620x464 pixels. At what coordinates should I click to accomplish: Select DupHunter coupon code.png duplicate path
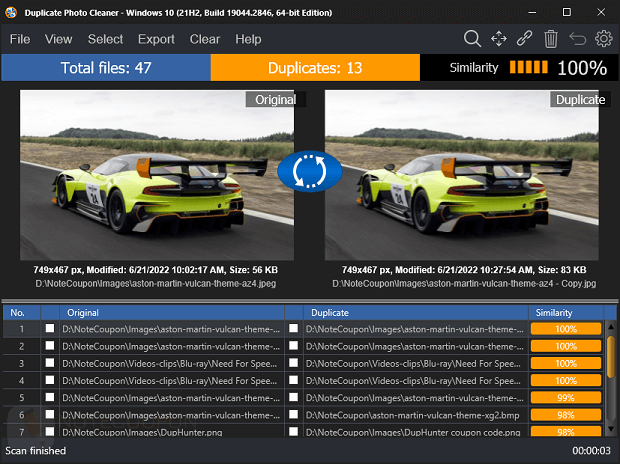(413, 432)
